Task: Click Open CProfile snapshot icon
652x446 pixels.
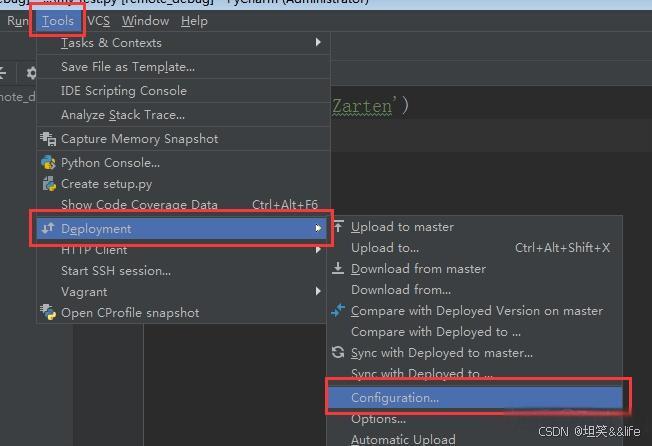Action: 48,312
